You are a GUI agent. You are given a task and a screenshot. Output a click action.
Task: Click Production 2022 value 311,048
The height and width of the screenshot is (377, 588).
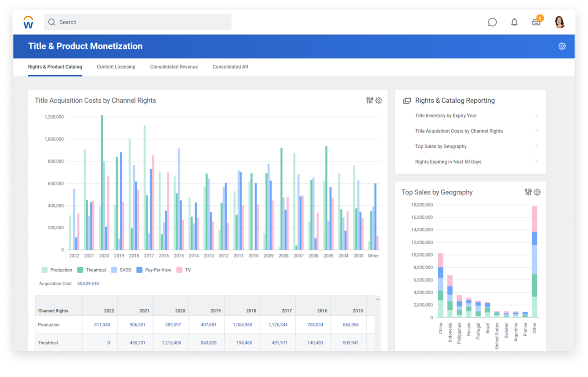pos(102,325)
